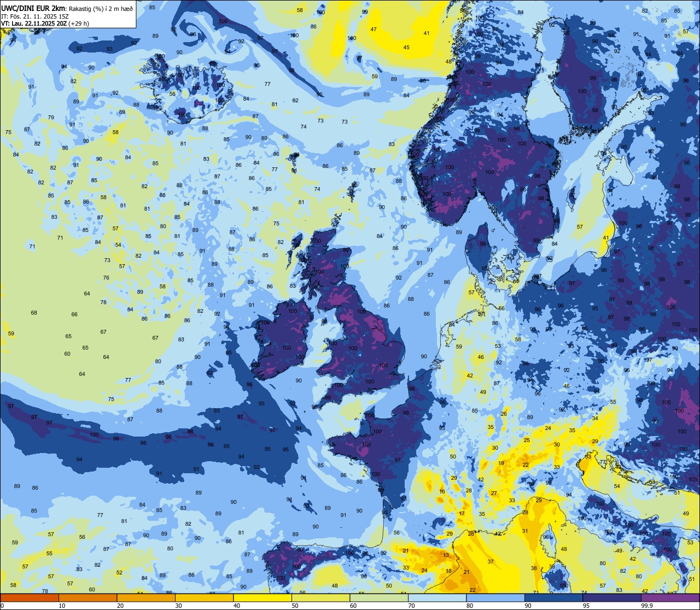Click the 'IT: Fös. 21. 11. 2025 15Z' line

[36, 16]
